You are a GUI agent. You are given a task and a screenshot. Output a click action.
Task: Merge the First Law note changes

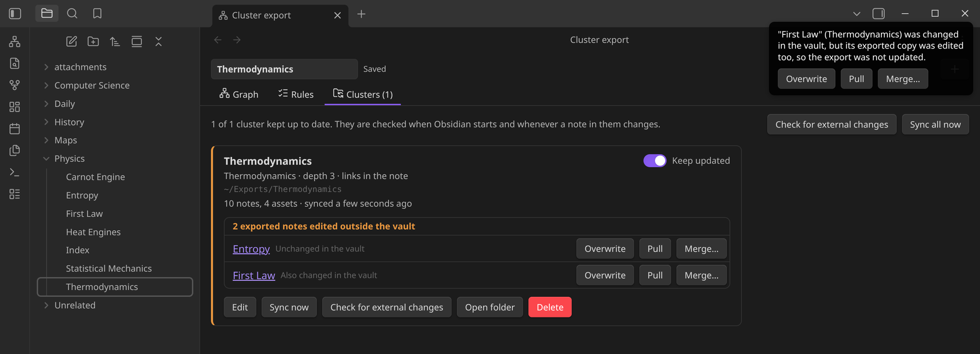pos(701,276)
